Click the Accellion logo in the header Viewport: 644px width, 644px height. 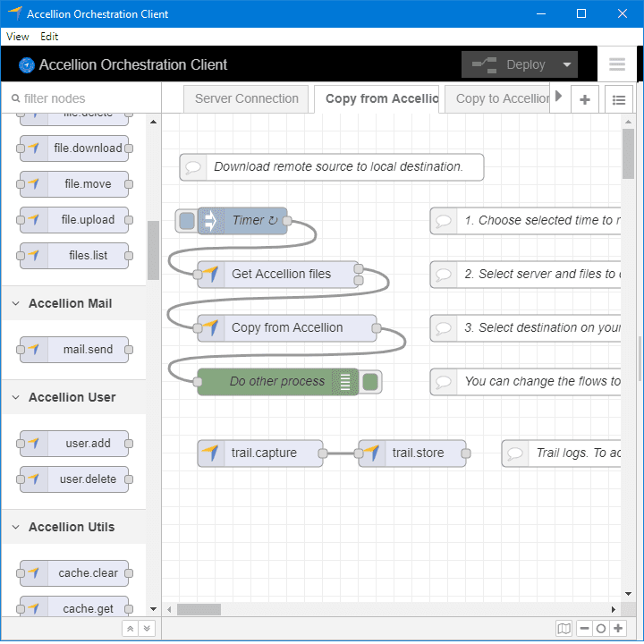(x=27, y=65)
